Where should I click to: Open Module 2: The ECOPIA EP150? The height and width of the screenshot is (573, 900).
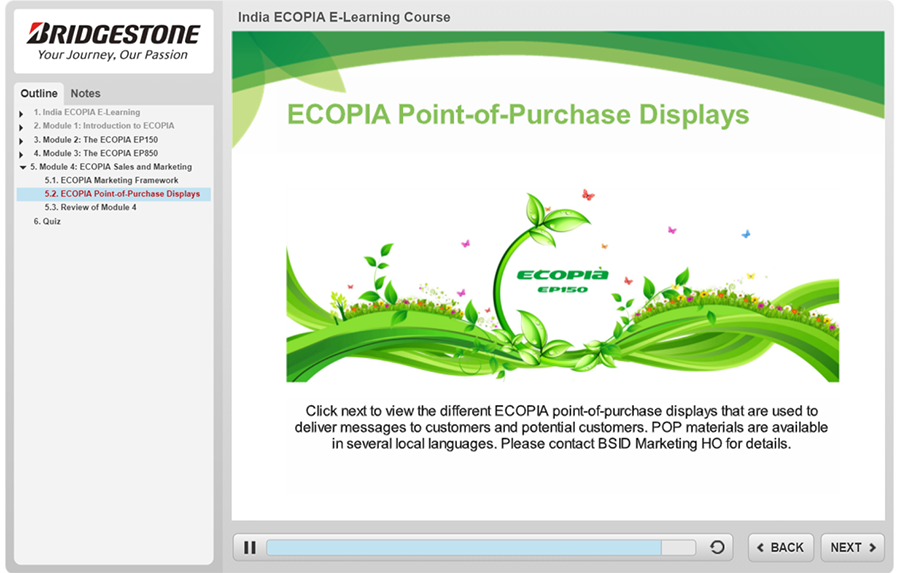pos(95,140)
